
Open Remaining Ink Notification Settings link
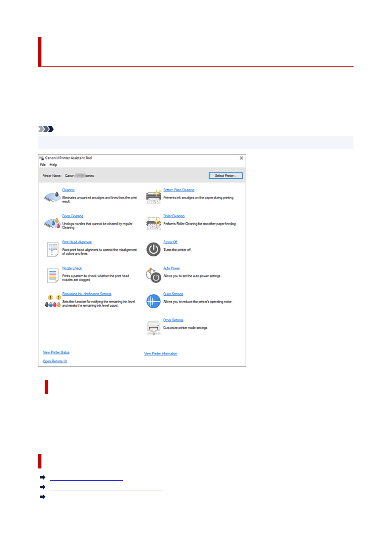click(87, 294)
